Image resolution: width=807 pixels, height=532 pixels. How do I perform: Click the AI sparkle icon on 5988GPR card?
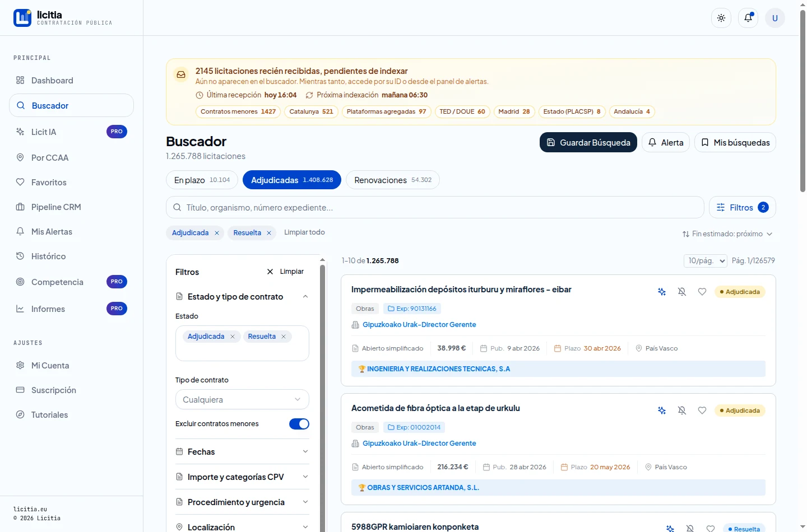670,529
